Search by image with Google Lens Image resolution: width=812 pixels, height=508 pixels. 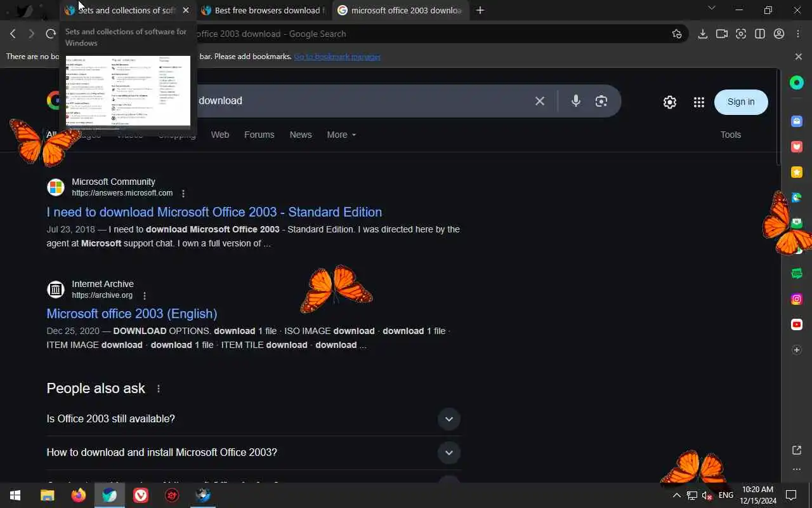click(x=601, y=101)
